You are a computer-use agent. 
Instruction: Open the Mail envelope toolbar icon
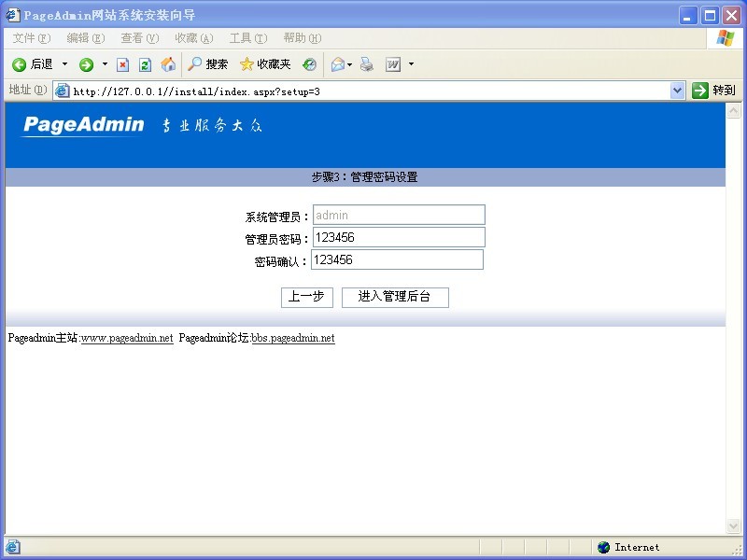point(337,64)
